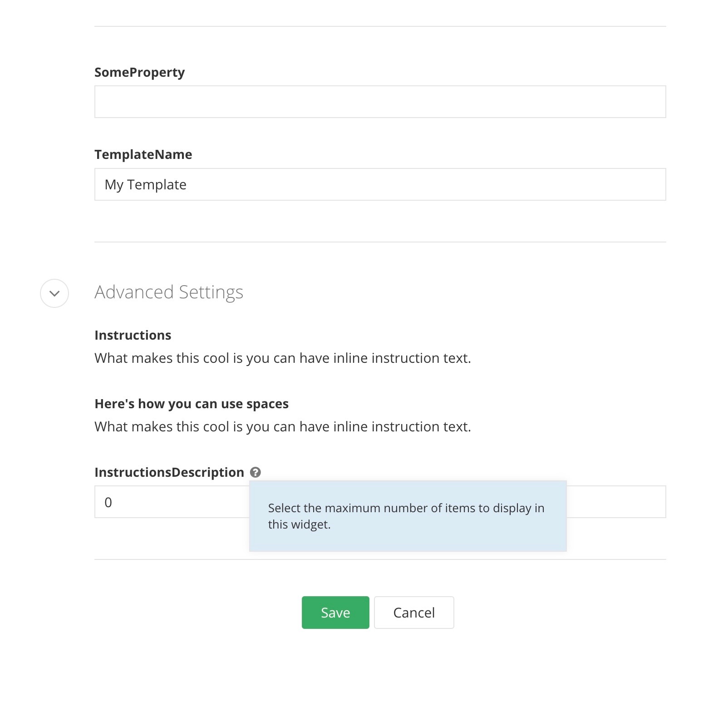
Task: Click inline instruction text under spaces heading
Action: point(283,427)
